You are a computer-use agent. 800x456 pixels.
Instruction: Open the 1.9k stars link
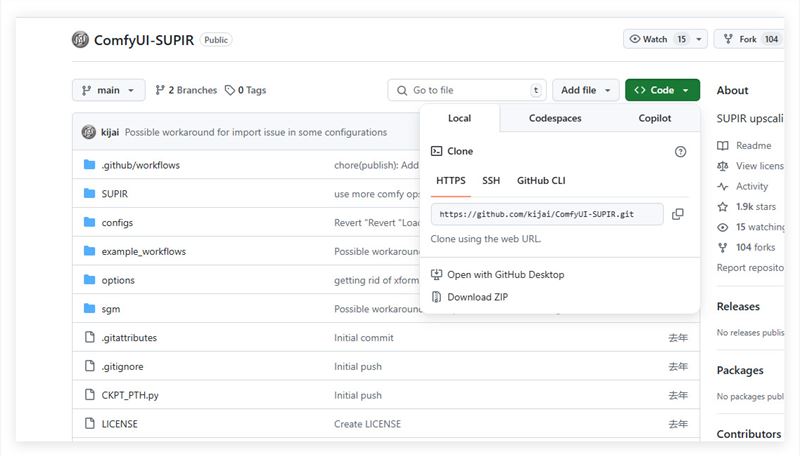(756, 207)
